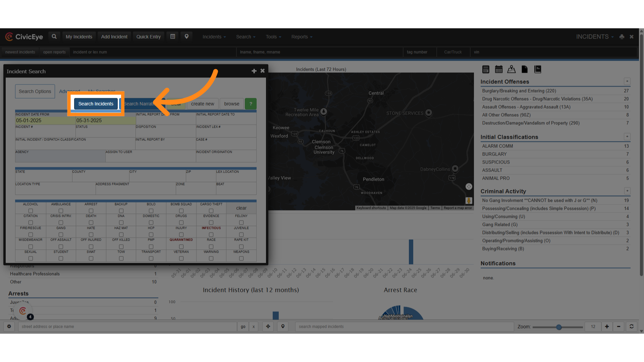The image size is (644, 362).
Task: Enable the GANG checkbox
Action: pos(61,235)
